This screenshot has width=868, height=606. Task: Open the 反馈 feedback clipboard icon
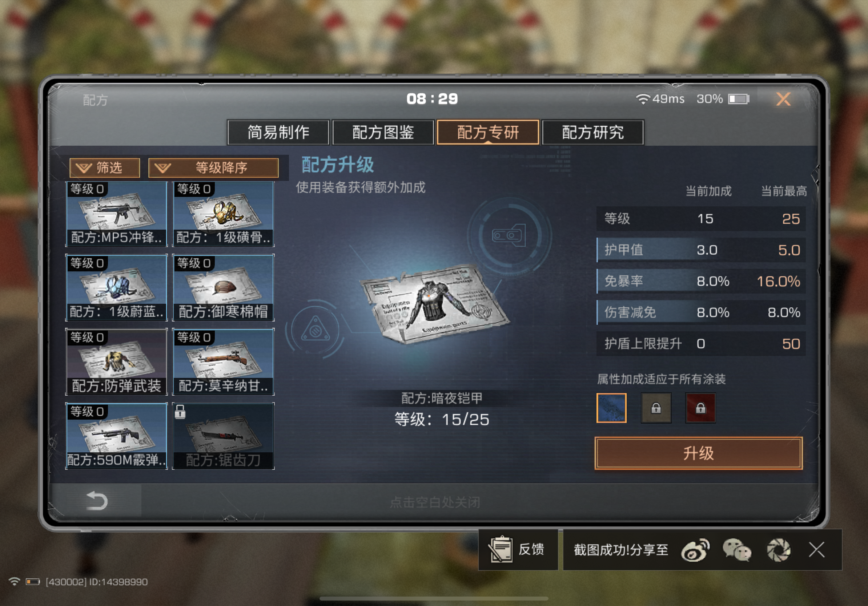tap(501, 550)
